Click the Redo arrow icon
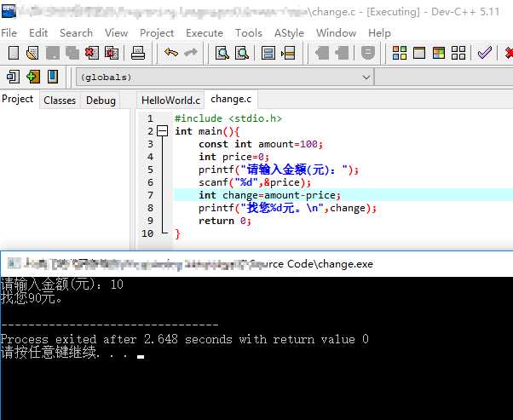 [191, 53]
